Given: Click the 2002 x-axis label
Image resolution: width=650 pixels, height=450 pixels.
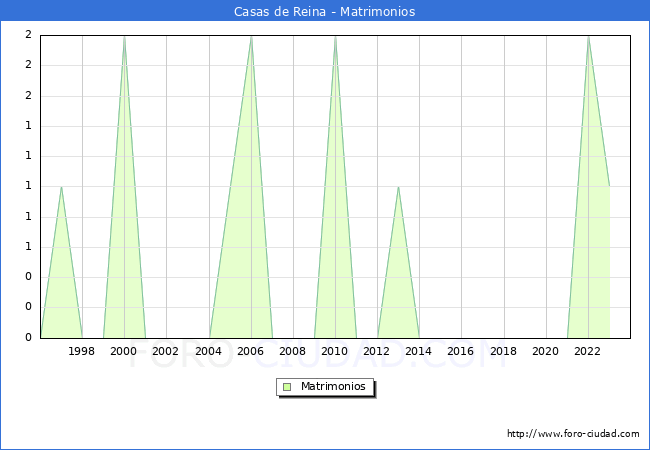Looking at the screenshot, I should coord(166,351).
